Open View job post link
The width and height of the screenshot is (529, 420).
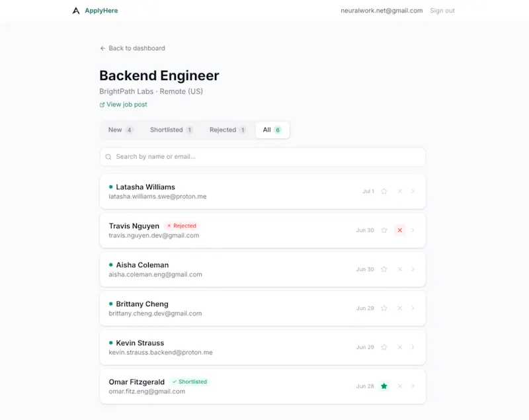tap(124, 105)
